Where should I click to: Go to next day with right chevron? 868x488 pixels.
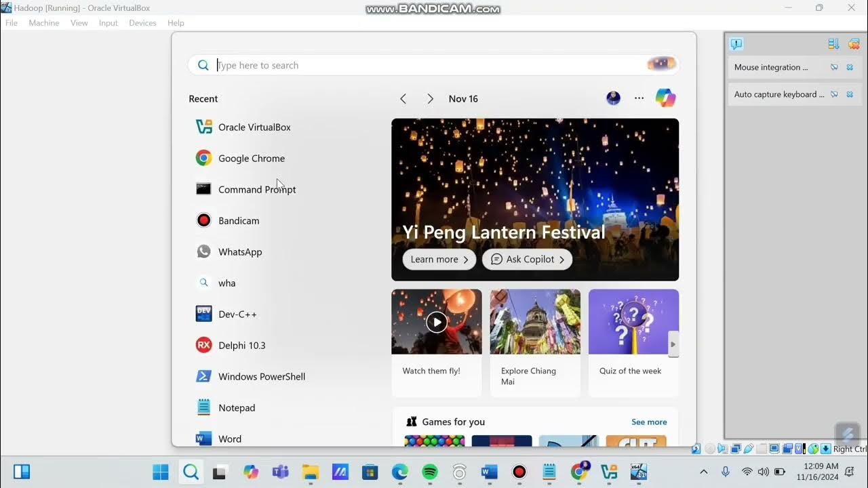[x=430, y=99]
